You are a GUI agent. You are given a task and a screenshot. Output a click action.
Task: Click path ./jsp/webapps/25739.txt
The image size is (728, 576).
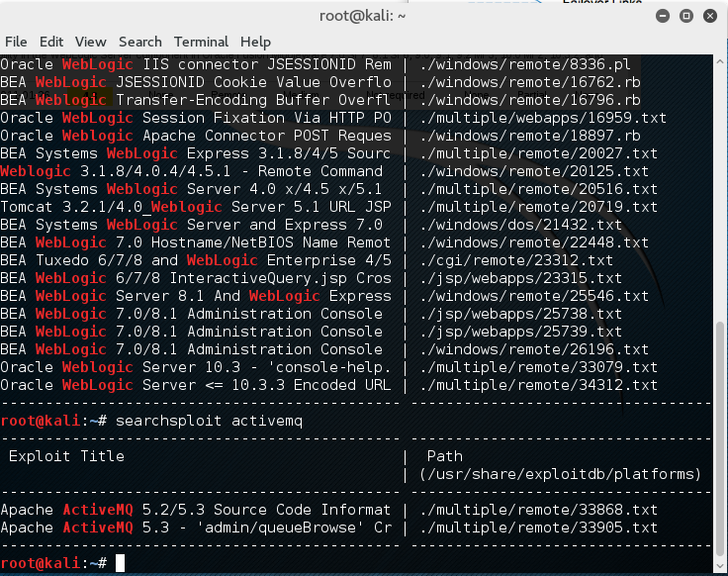point(521,332)
